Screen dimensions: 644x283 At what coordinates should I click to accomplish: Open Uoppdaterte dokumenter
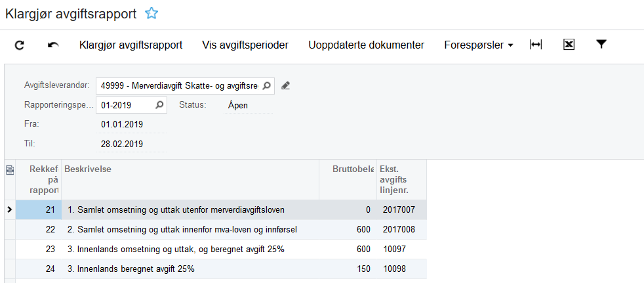(x=366, y=45)
